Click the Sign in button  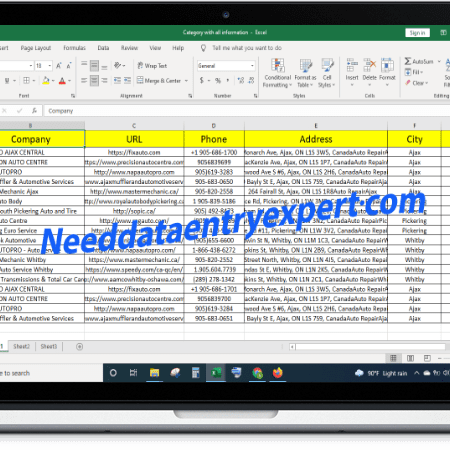click(417, 33)
